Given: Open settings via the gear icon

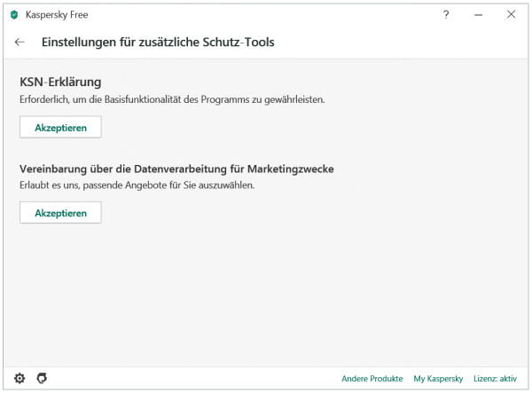Looking at the screenshot, I should point(20,378).
